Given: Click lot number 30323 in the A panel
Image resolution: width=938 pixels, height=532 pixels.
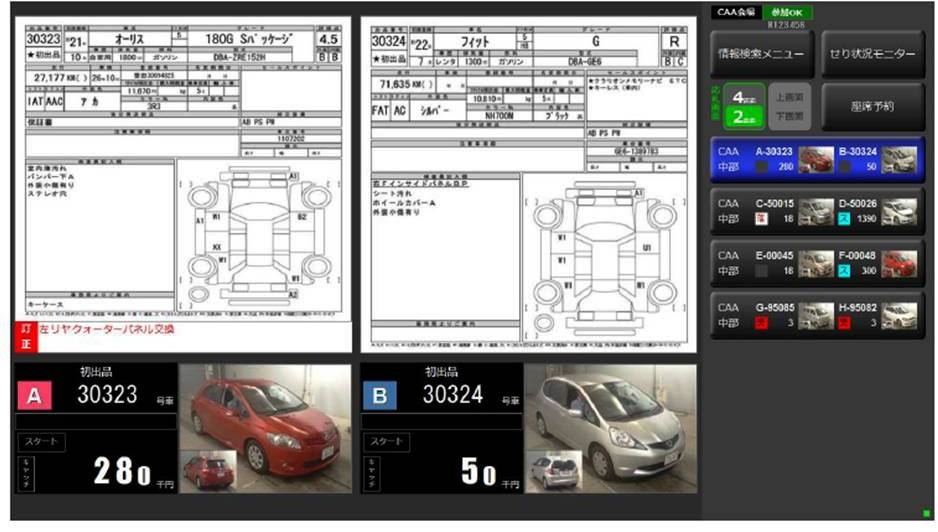Looking at the screenshot, I should (107, 395).
